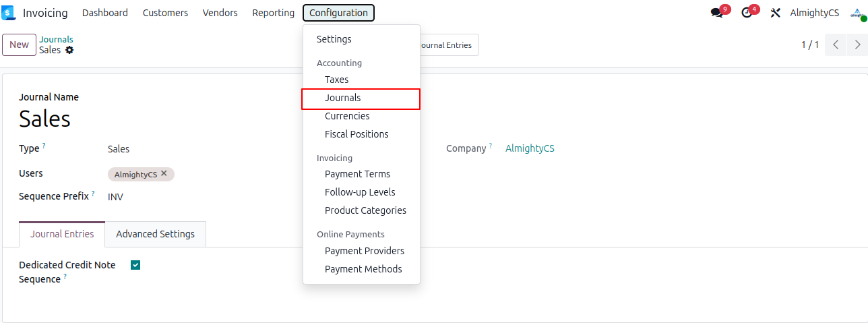Open the activities clock icon

click(x=746, y=13)
